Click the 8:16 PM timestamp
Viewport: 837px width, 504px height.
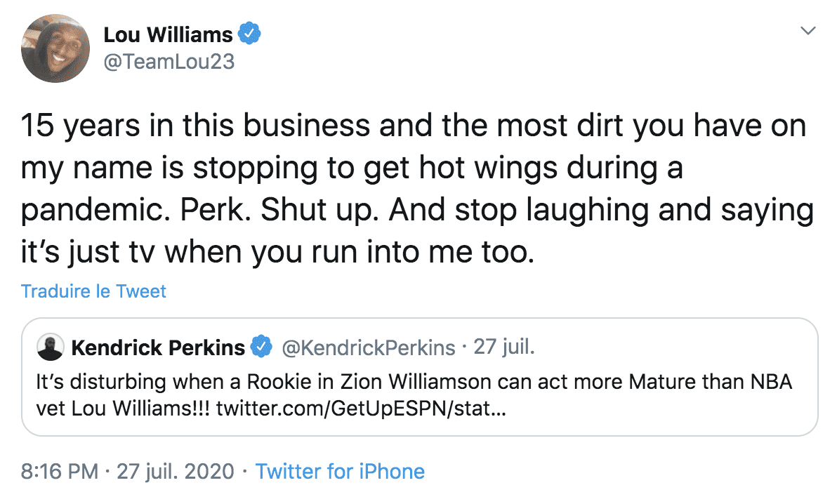pos(56,471)
